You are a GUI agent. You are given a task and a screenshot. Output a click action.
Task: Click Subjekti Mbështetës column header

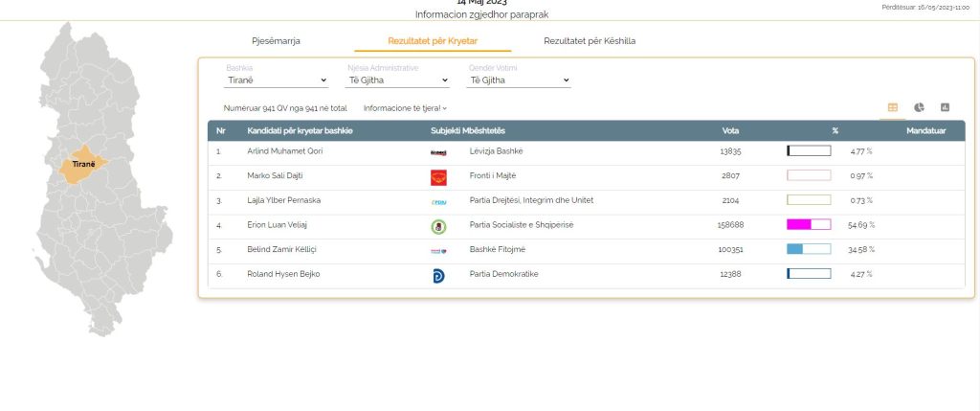(x=467, y=130)
